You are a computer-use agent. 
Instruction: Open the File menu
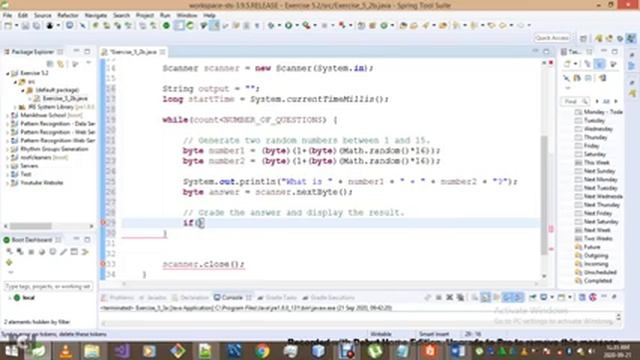point(7,15)
